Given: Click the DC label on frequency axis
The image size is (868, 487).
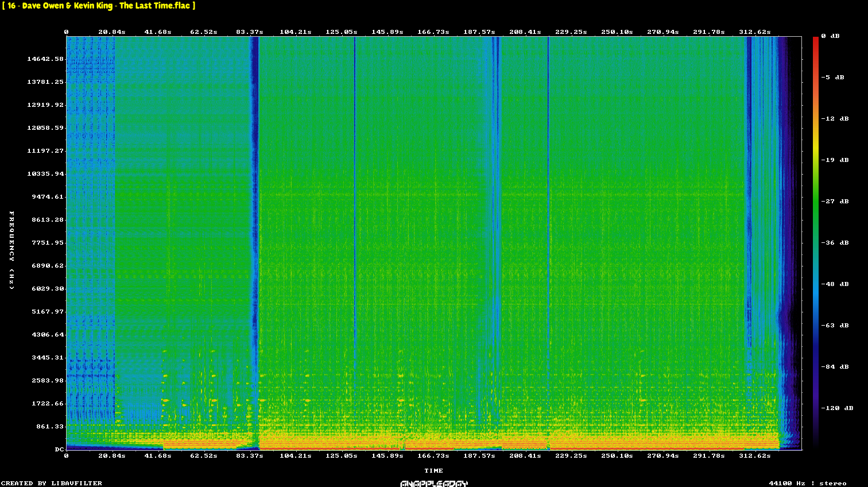Looking at the screenshot, I should [x=59, y=450].
